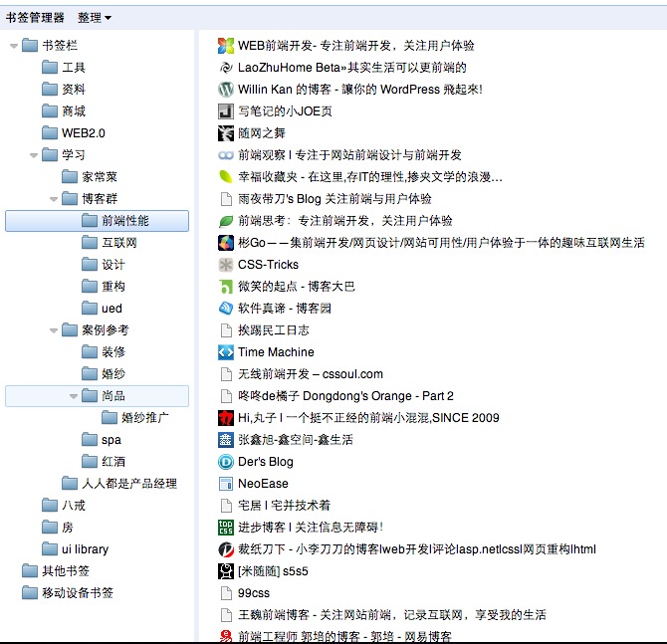Open Der's Blog bookmark title
Screen dimensions: 667x644
(266, 462)
